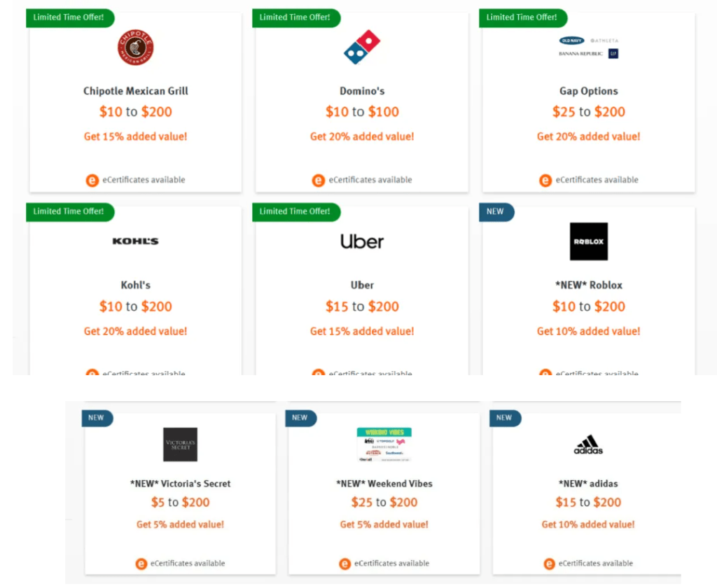
Task: Click Domino's eCertificates orange e icon
Action: coord(319,181)
